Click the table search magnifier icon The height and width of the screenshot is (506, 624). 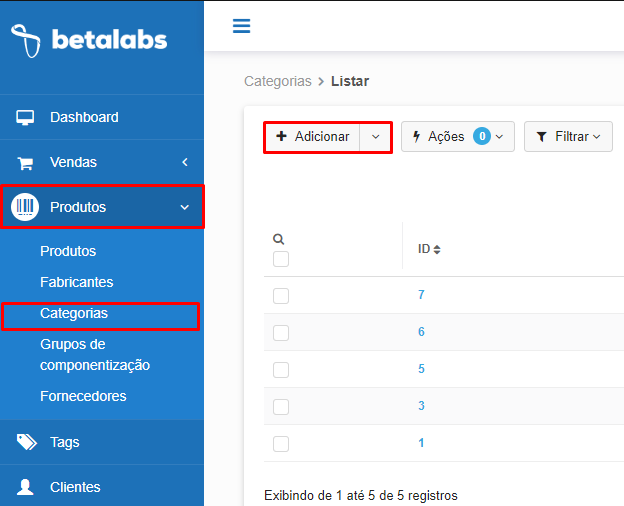279,239
